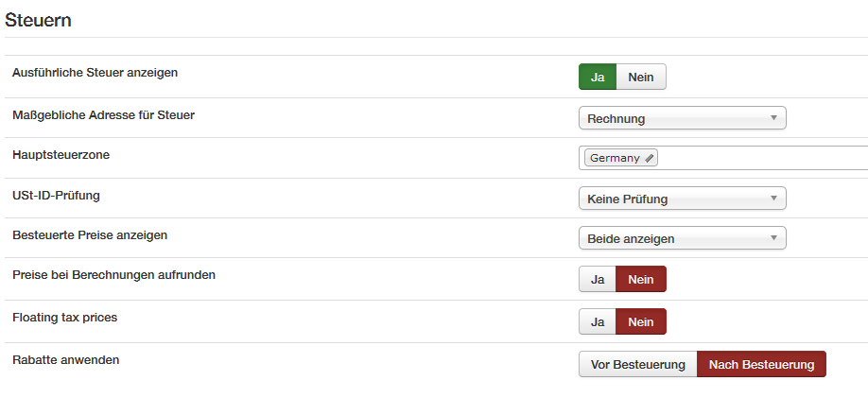The image size is (868, 398).
Task: Click the USt-ID-Prüfung label
Action: tap(56, 196)
